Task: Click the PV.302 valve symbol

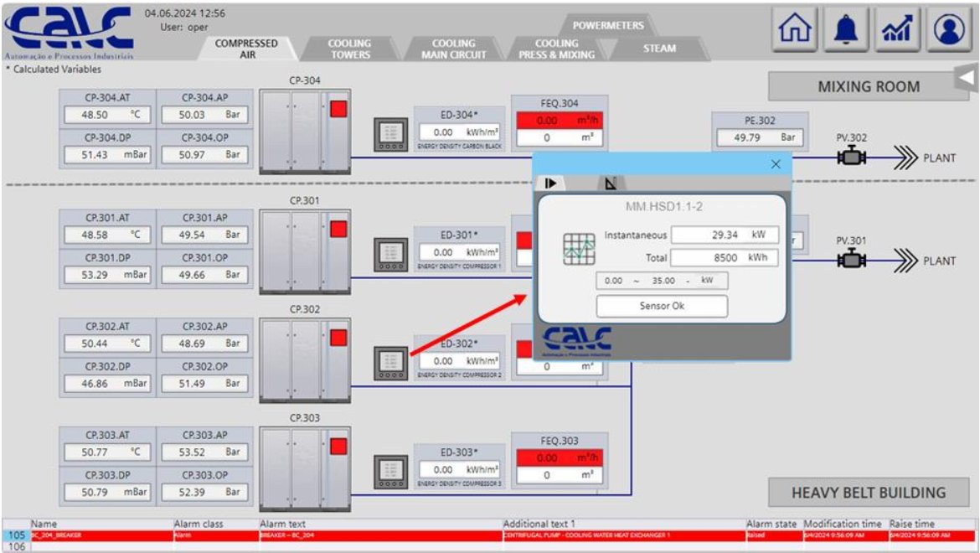Action: 852,158
